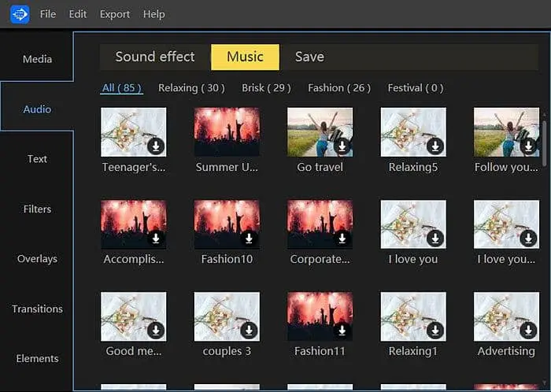
Task: Click the Relaxing1 track title
Action: 413,351
